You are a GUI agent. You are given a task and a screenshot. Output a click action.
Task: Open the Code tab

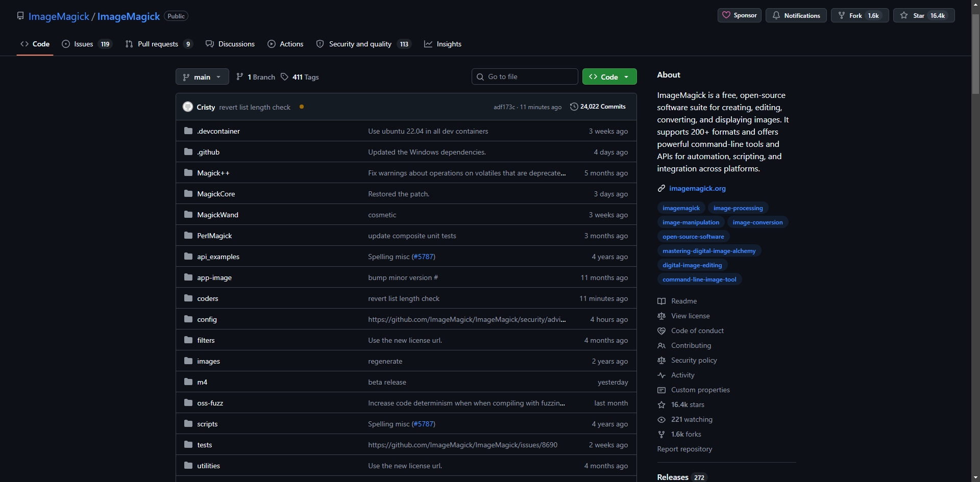click(x=35, y=44)
